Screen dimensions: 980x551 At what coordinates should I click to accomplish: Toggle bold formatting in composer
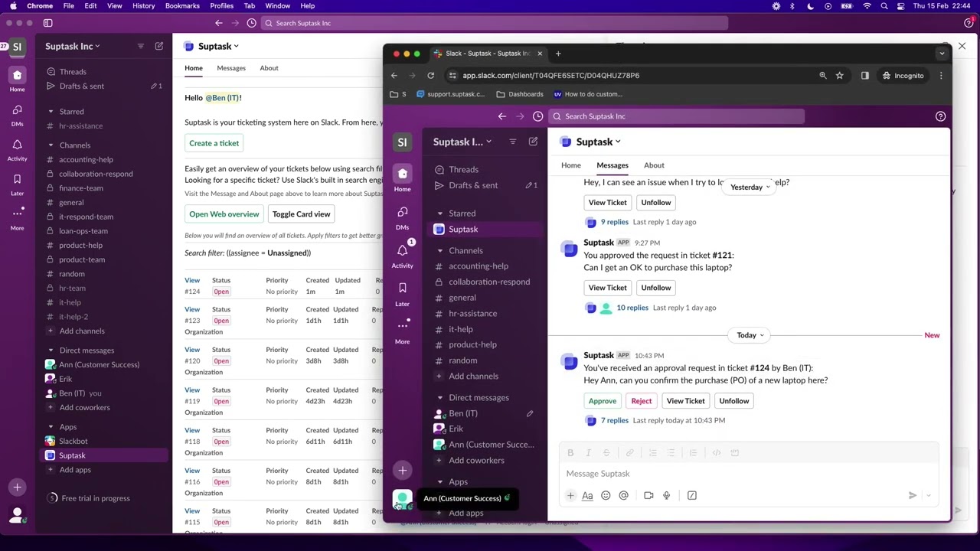tap(570, 453)
